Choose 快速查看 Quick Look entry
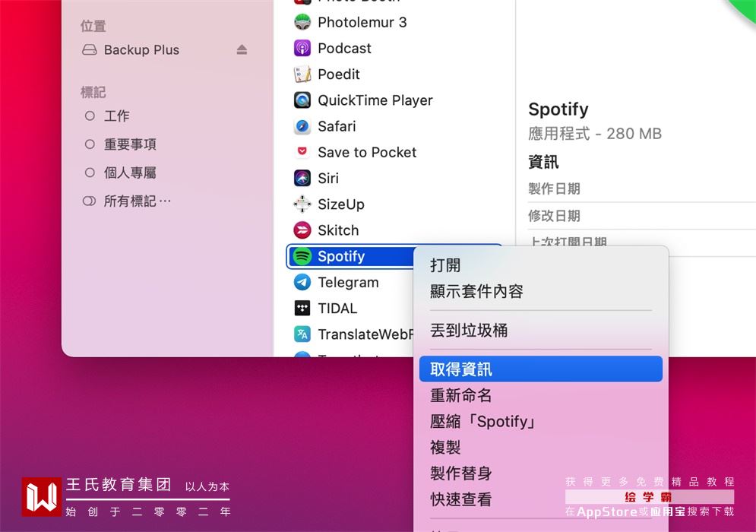The width and height of the screenshot is (756, 532). click(x=540, y=499)
